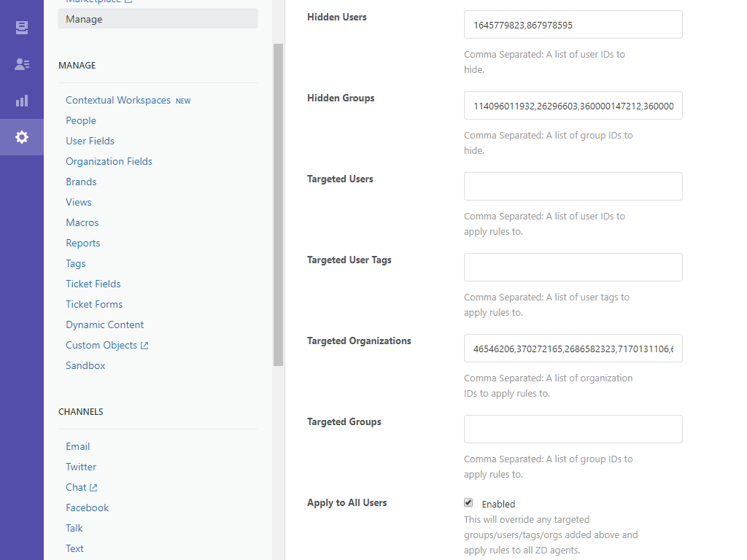Click external link icon beside Chat
Viewport: 747px width, 560px height.
pos(93,488)
